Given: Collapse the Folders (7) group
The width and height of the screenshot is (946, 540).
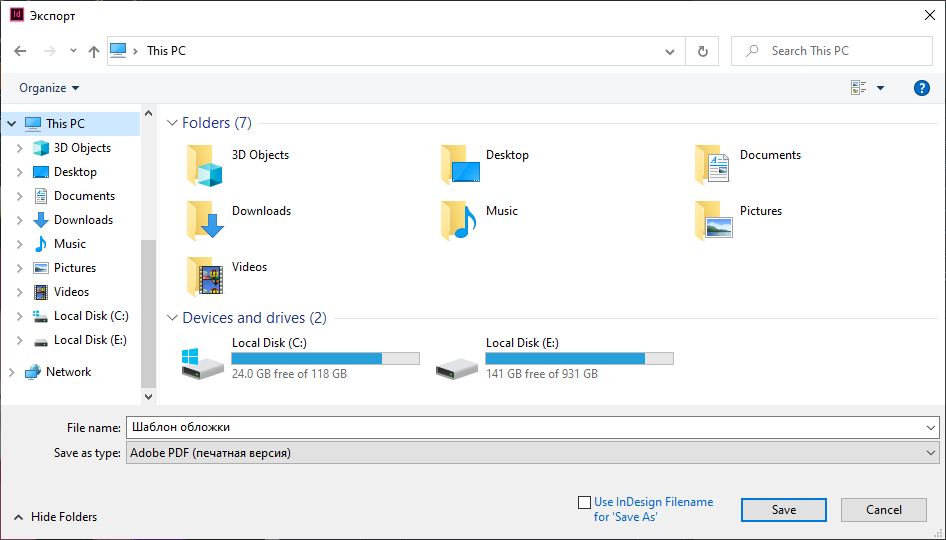Looking at the screenshot, I should click(x=172, y=123).
